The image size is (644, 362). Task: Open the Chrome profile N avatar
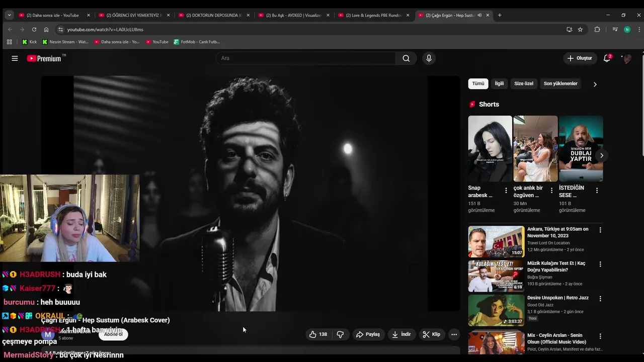pyautogui.click(x=627, y=30)
